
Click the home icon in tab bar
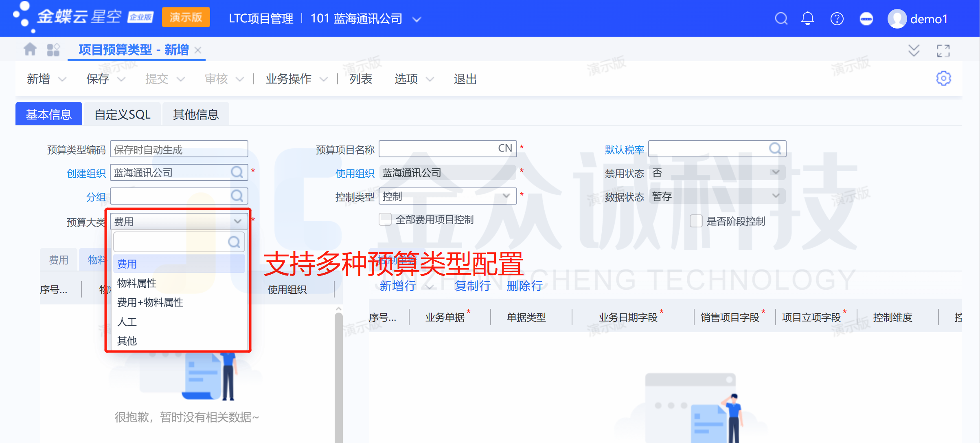(x=30, y=50)
